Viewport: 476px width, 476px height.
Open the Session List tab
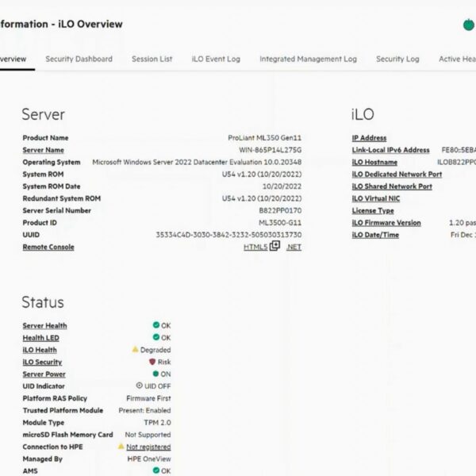[x=152, y=59]
